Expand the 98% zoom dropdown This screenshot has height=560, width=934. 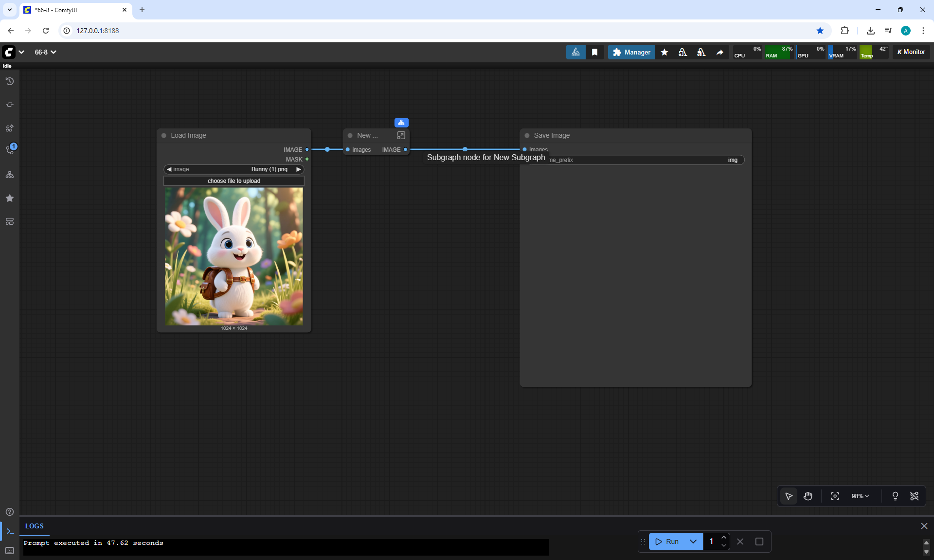click(x=860, y=496)
